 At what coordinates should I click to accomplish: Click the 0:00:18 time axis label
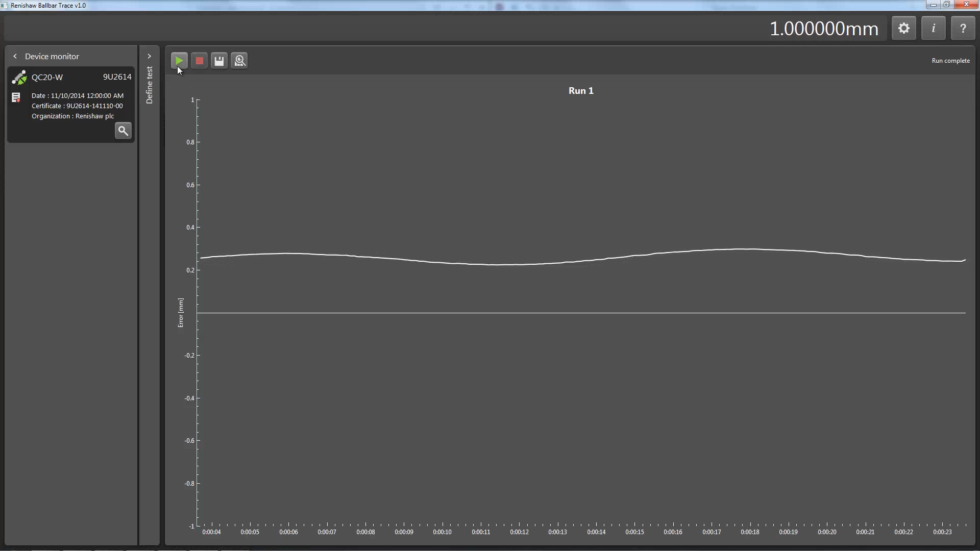pyautogui.click(x=750, y=532)
